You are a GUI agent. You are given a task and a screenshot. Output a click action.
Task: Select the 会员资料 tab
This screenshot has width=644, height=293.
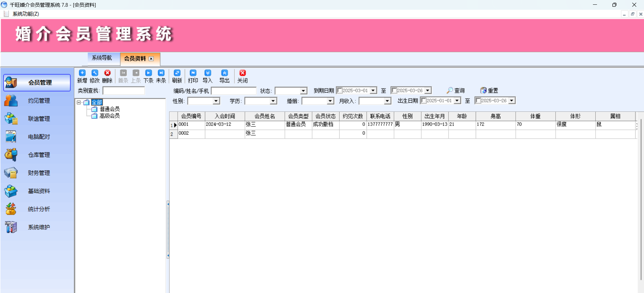tap(135, 59)
